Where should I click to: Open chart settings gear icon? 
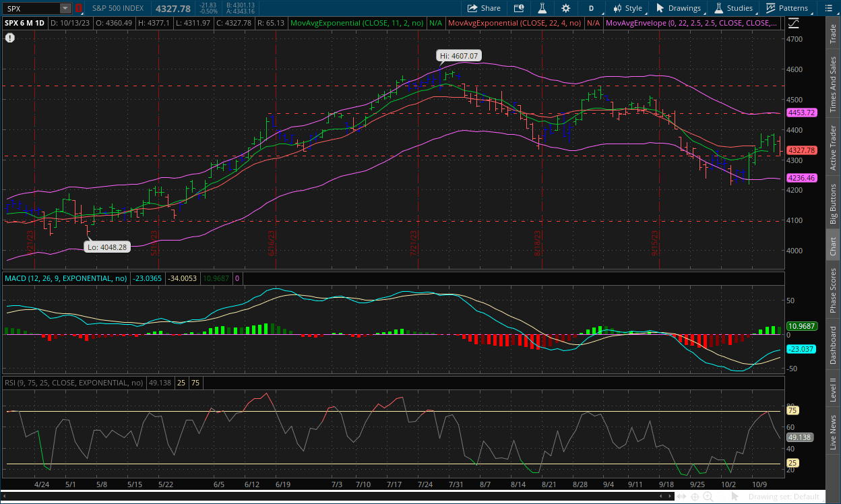(565, 8)
